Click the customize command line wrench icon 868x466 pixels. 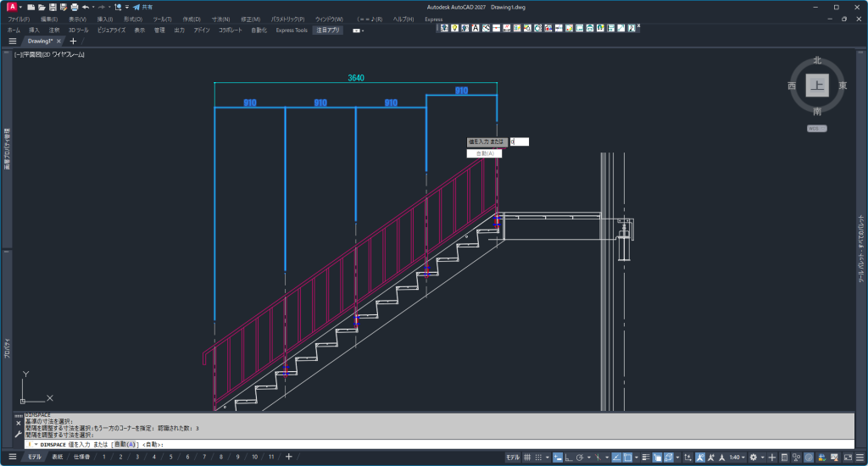19,434
